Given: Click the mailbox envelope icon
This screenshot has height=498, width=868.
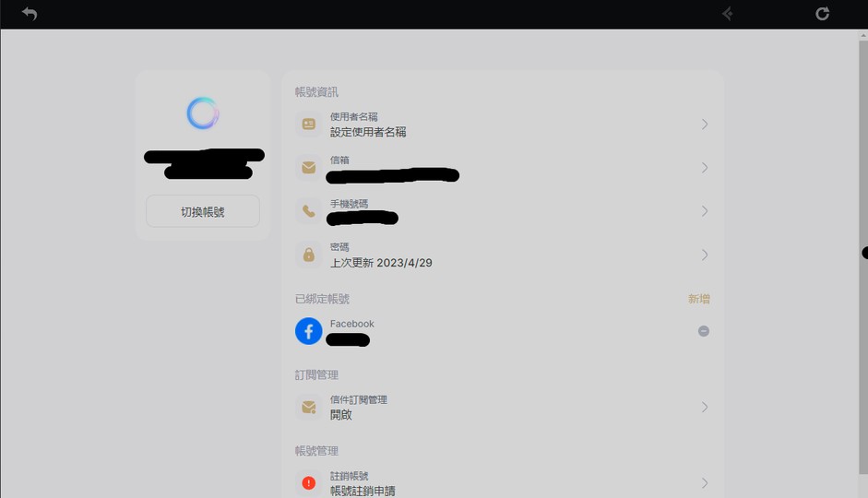Looking at the screenshot, I should 309,167.
